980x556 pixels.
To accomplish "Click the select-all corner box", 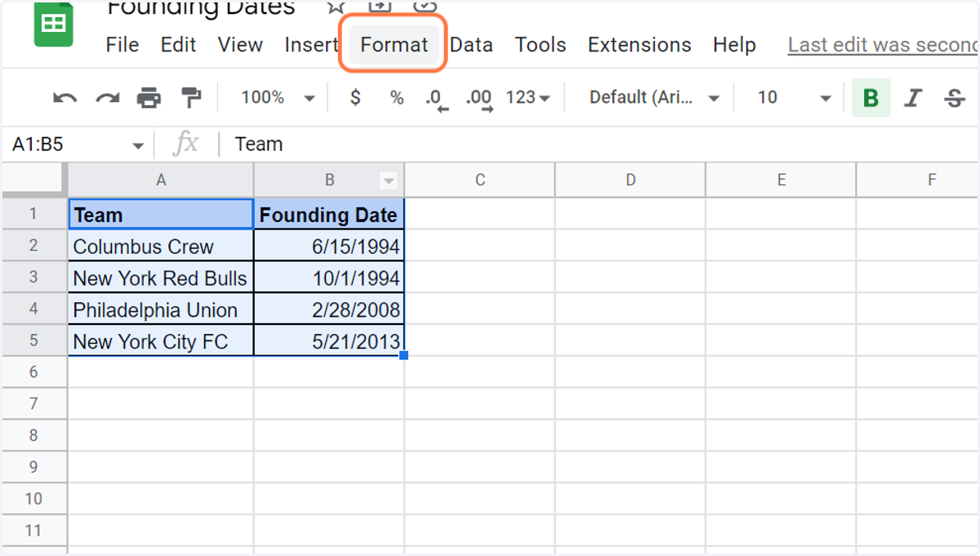I will [x=33, y=180].
